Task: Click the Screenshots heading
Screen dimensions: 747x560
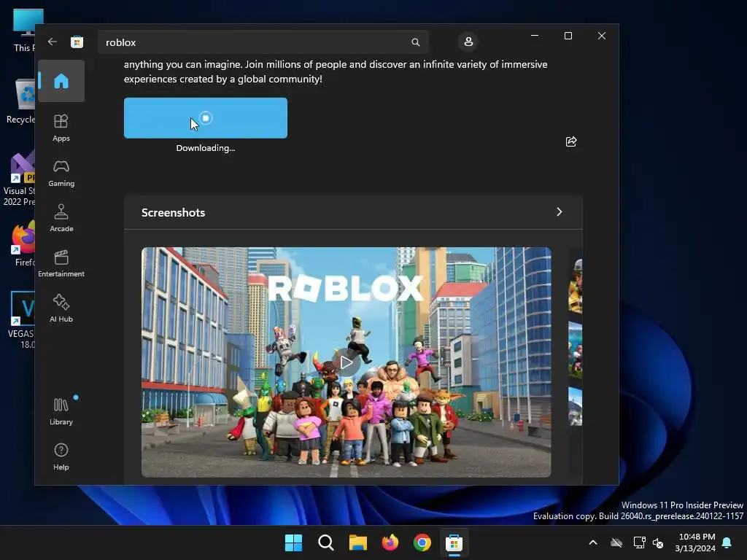Action: click(x=173, y=212)
